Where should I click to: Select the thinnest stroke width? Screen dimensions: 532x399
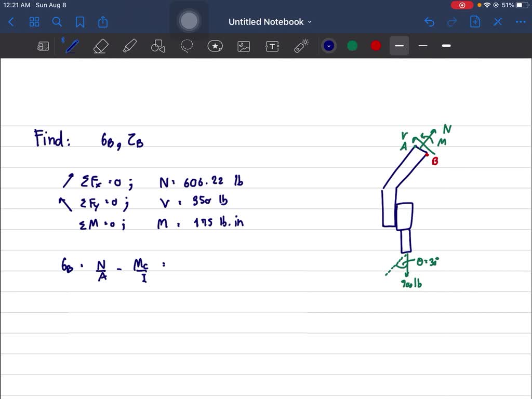[399, 46]
